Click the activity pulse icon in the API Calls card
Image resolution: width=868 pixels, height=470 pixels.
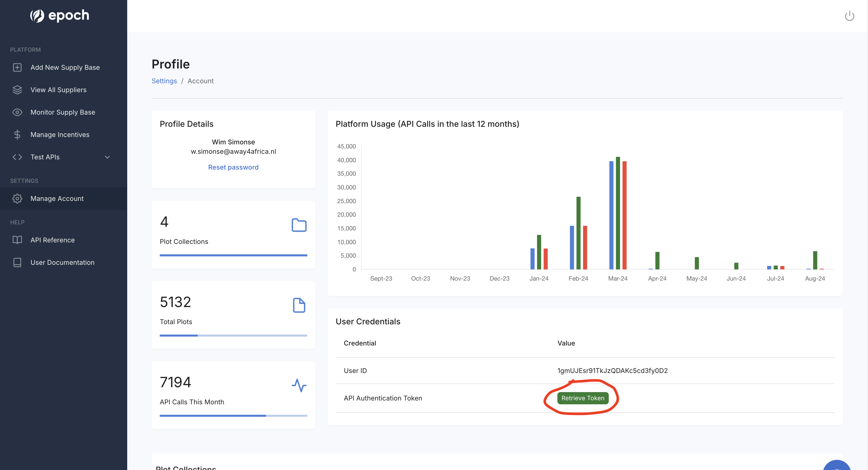coord(299,385)
